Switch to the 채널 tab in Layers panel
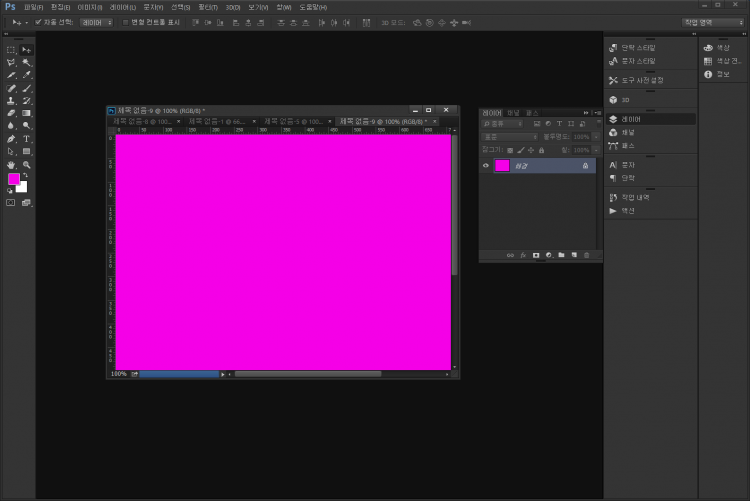Viewport: 750px width, 501px height. [513, 112]
